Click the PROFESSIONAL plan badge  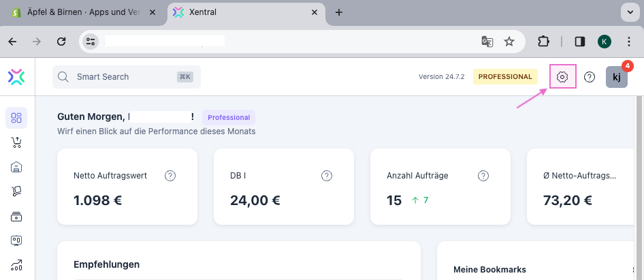pos(505,77)
